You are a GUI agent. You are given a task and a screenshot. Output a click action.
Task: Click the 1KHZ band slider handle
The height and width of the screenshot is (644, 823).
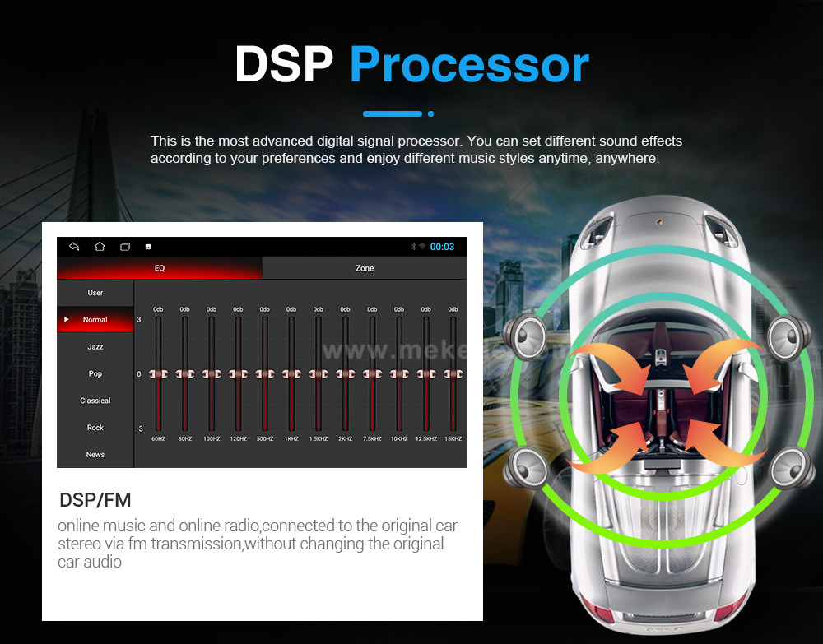(291, 374)
